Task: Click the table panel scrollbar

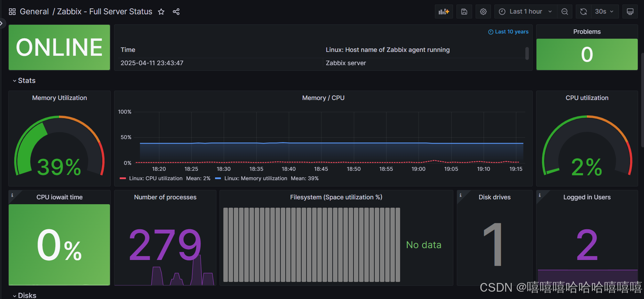Action: [x=527, y=53]
